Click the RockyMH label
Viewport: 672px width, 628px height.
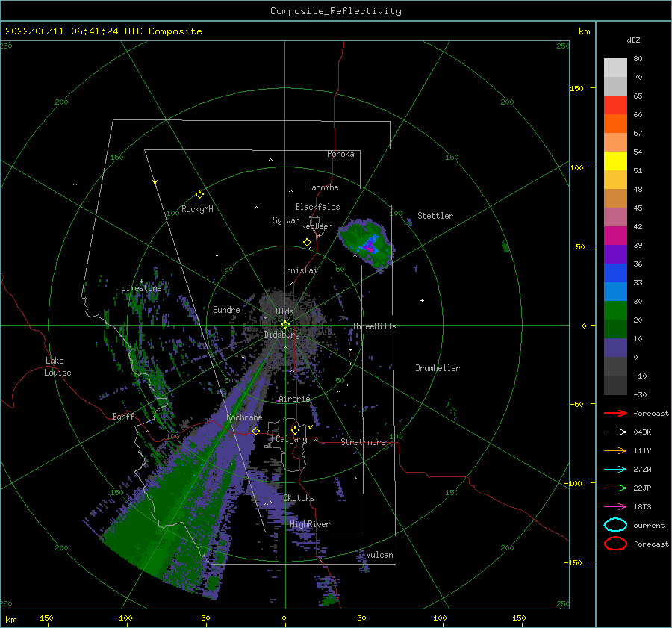(197, 209)
